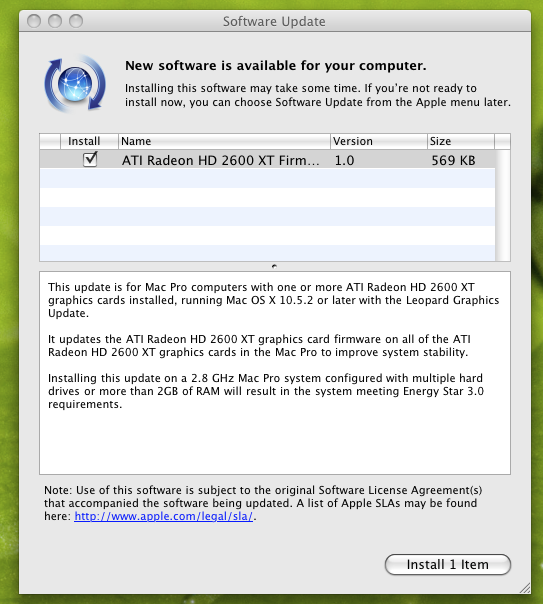Sort updates by the Name column header
The height and width of the screenshot is (604, 543).
pyautogui.click(x=224, y=141)
